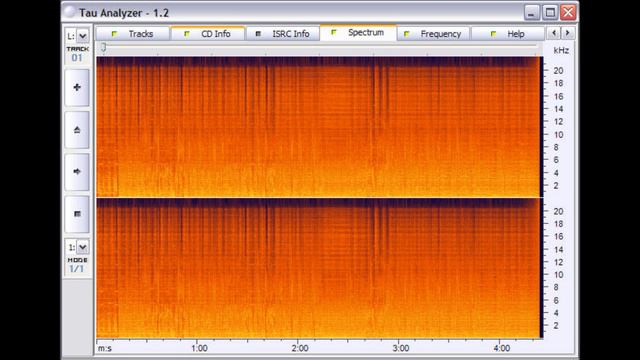The image size is (640, 360).
Task: Click the 1:00 mark on time axis
Action: [199, 348]
